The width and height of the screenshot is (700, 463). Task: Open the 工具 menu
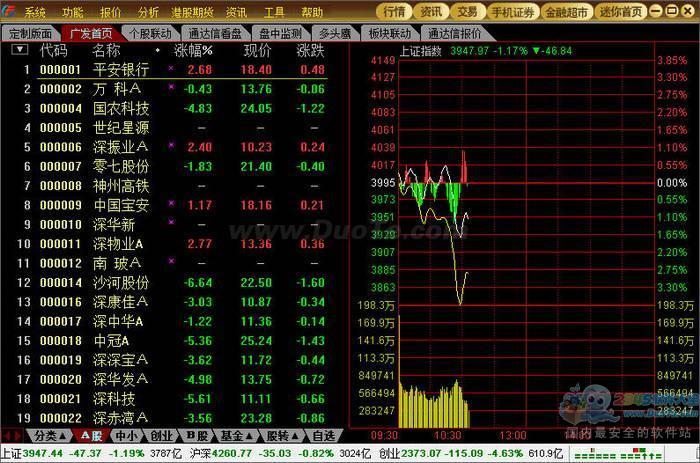274,13
